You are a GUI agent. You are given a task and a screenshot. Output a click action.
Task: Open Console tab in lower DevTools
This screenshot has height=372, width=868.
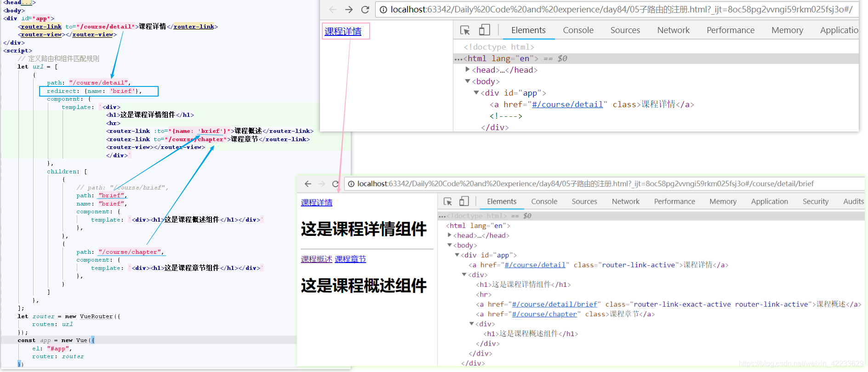pyautogui.click(x=544, y=201)
